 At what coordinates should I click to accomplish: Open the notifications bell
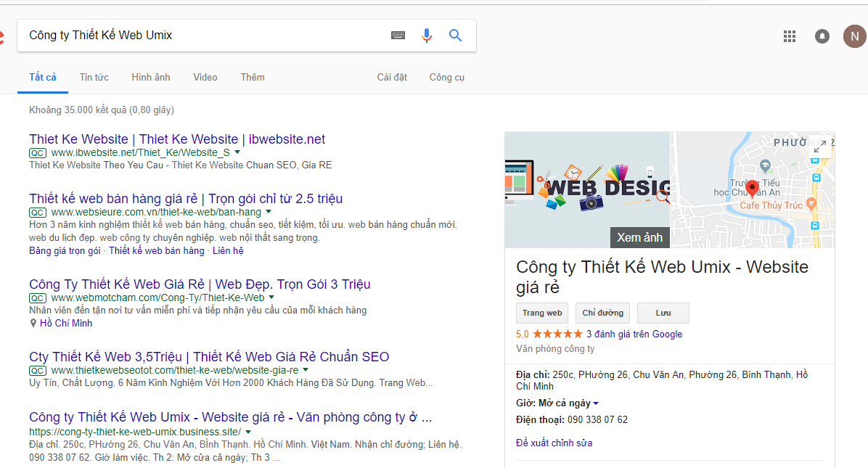pyautogui.click(x=822, y=36)
